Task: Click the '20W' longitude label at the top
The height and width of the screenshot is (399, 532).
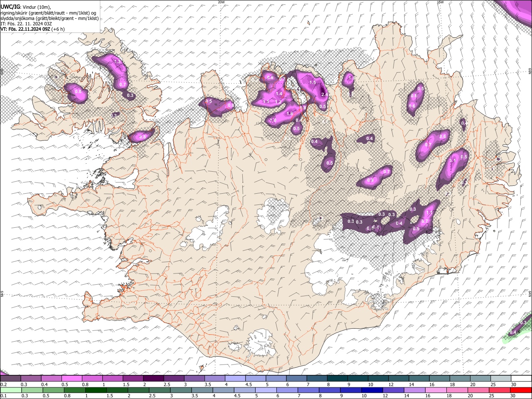Action: pos(221,2)
